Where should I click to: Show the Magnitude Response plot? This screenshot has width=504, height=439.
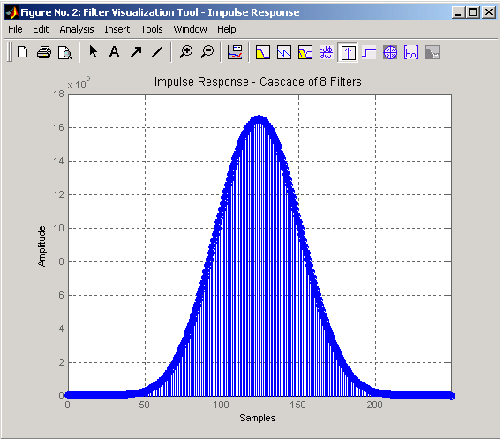click(263, 52)
